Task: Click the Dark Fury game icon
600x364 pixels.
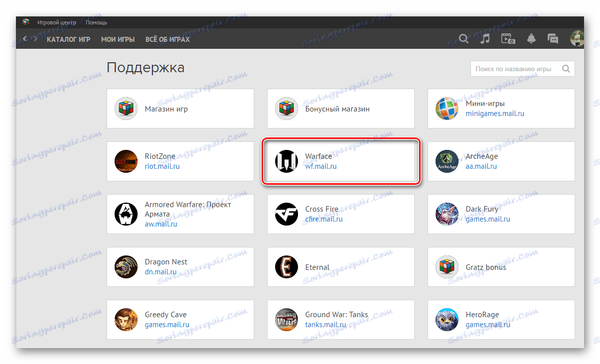Action: pos(447,214)
